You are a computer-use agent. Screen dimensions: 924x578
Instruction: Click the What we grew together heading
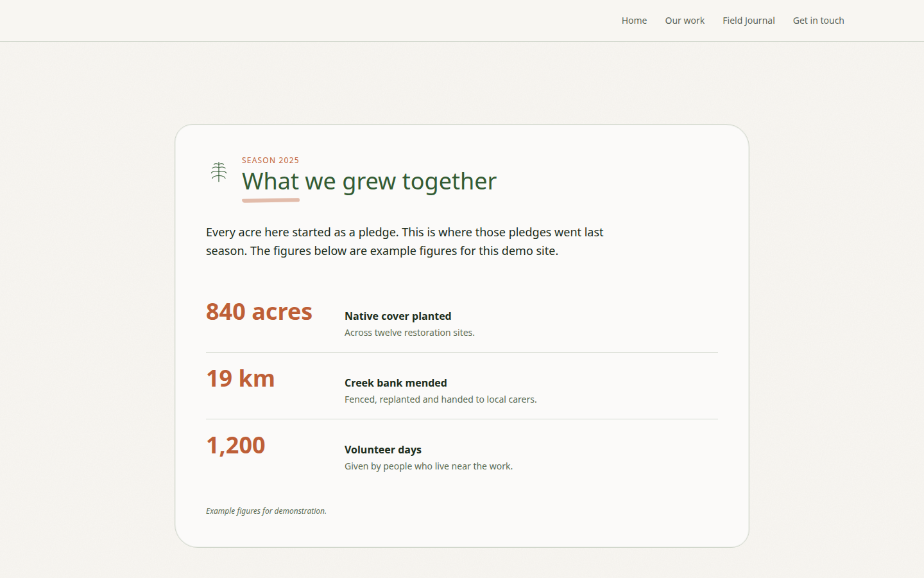click(369, 181)
